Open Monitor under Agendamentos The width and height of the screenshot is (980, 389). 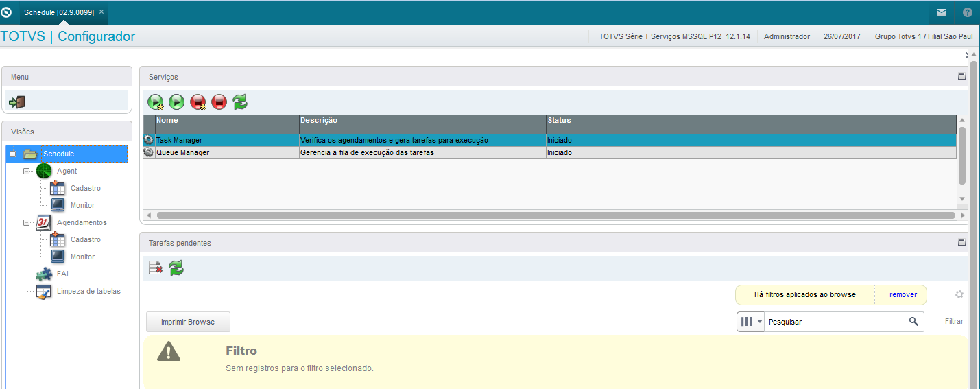(x=82, y=257)
